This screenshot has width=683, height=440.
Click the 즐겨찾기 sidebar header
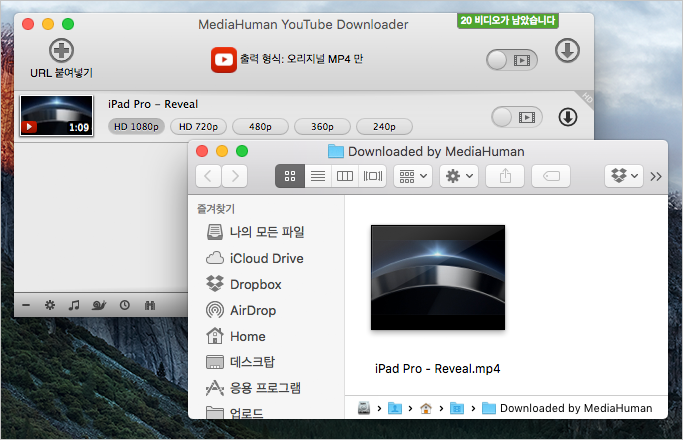[x=216, y=209]
